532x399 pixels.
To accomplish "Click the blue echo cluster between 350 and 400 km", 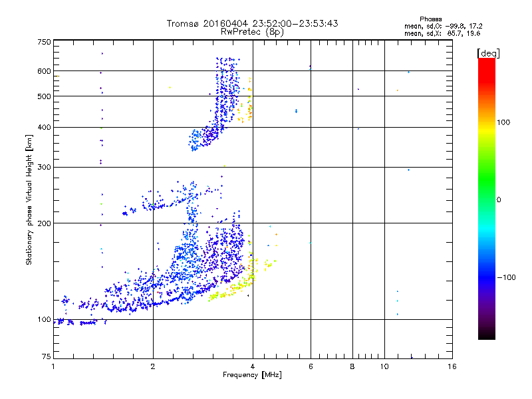I will coord(203,138).
